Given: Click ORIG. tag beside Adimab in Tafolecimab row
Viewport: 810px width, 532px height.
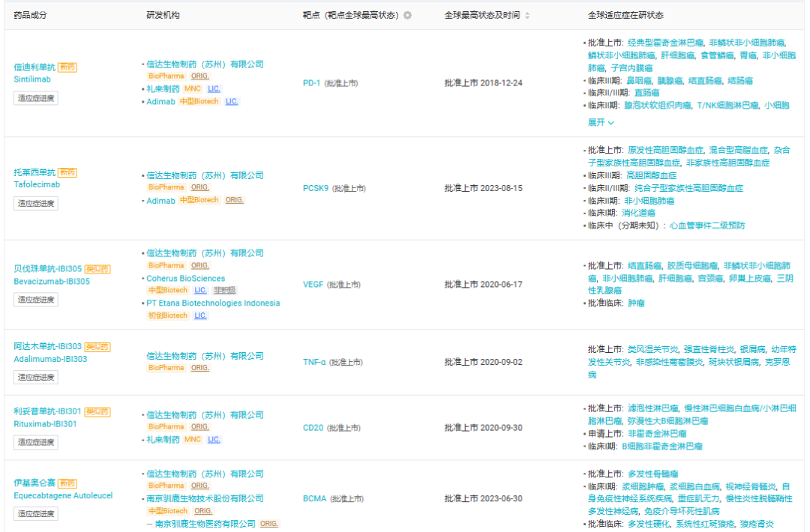Looking at the screenshot, I should (x=234, y=200).
